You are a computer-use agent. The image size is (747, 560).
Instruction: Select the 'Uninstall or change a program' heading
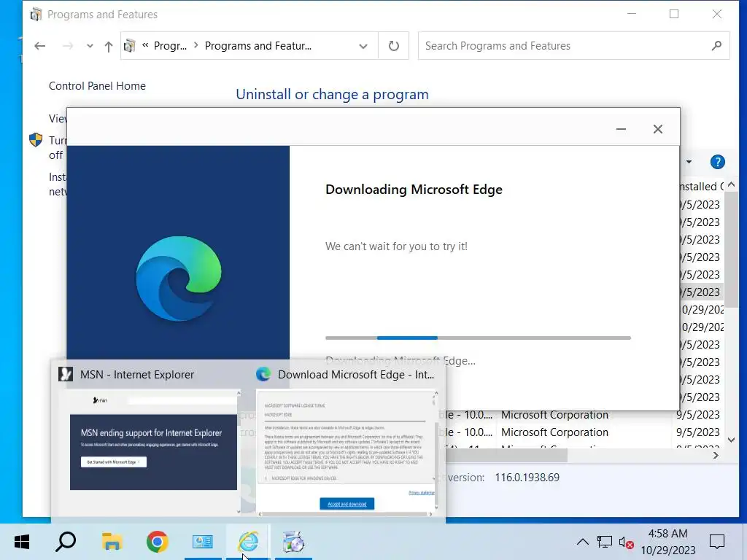[x=332, y=94]
